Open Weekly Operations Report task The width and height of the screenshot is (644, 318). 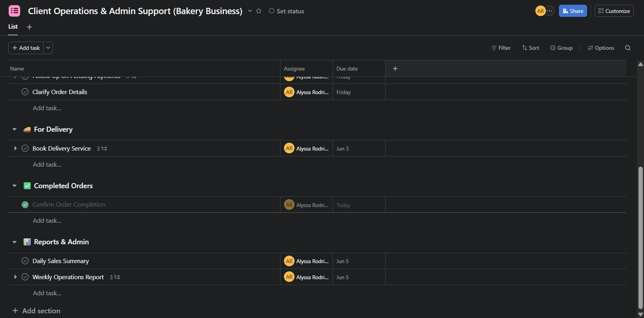[x=68, y=277]
